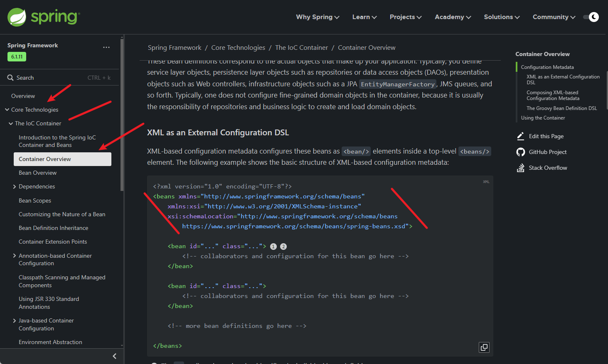Jump to Configuration Metadata section
Screen dimensions: 608x364
[x=547, y=67]
